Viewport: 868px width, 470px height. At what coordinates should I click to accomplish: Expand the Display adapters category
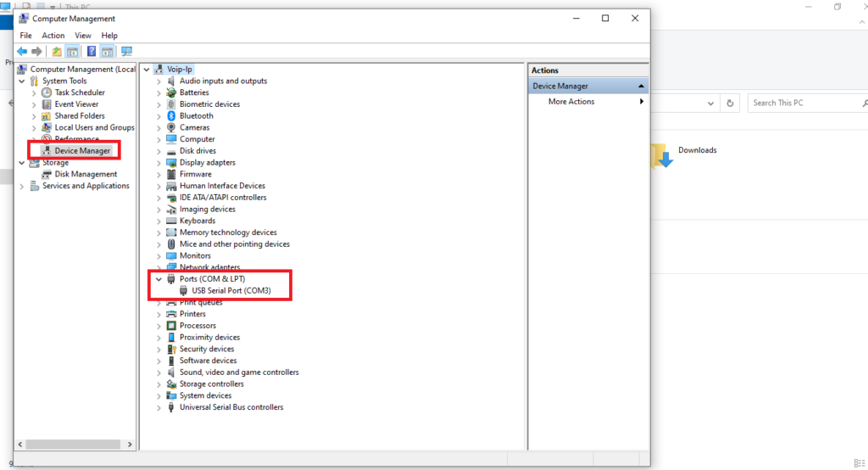[159, 163]
